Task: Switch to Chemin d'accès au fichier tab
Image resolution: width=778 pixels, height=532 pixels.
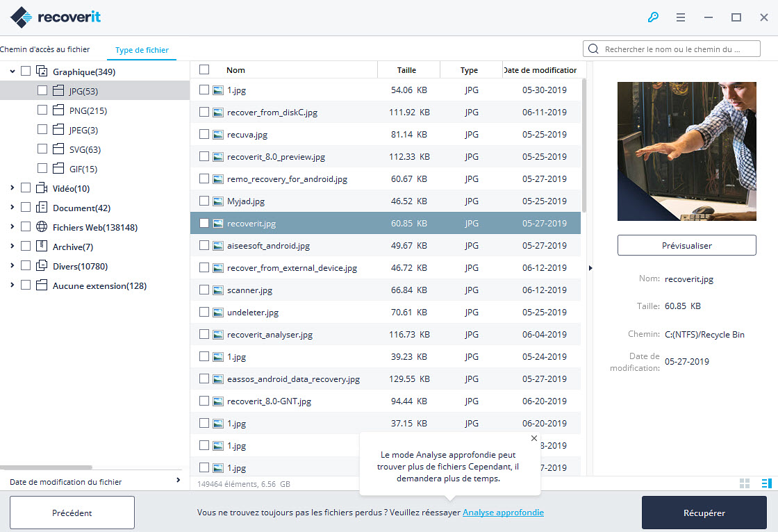Action: tap(44, 49)
